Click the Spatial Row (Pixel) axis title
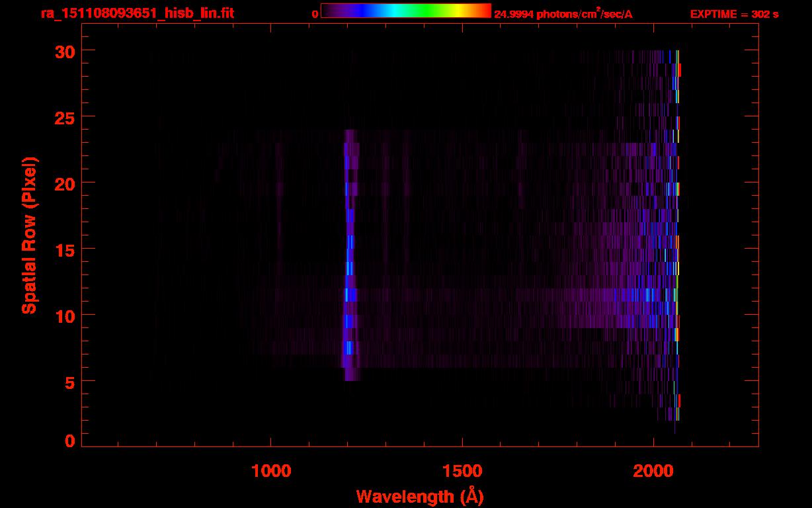Viewport: 812px width, 508px height. (28, 235)
